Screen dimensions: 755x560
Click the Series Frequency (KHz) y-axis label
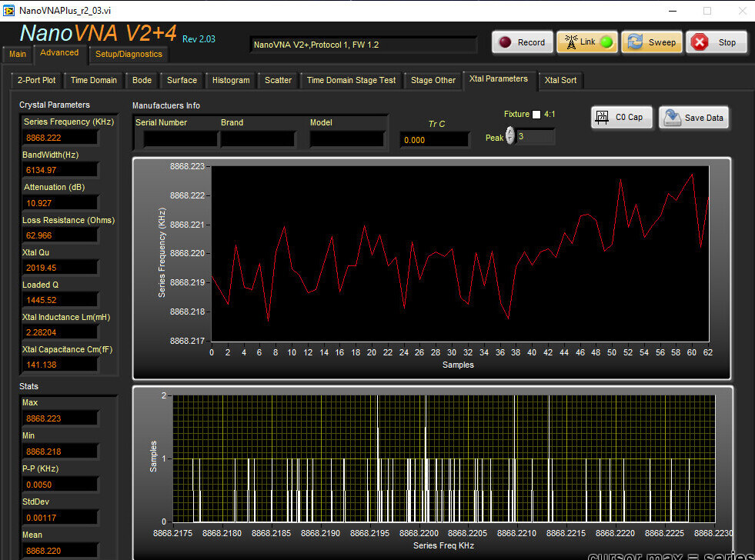(x=162, y=252)
